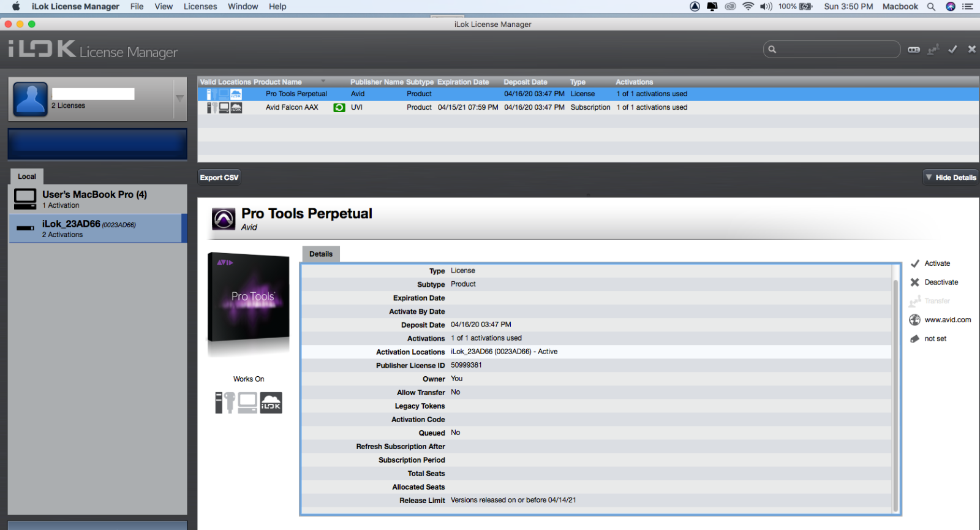Open the Help menu
The width and height of the screenshot is (980, 530).
click(x=277, y=7)
